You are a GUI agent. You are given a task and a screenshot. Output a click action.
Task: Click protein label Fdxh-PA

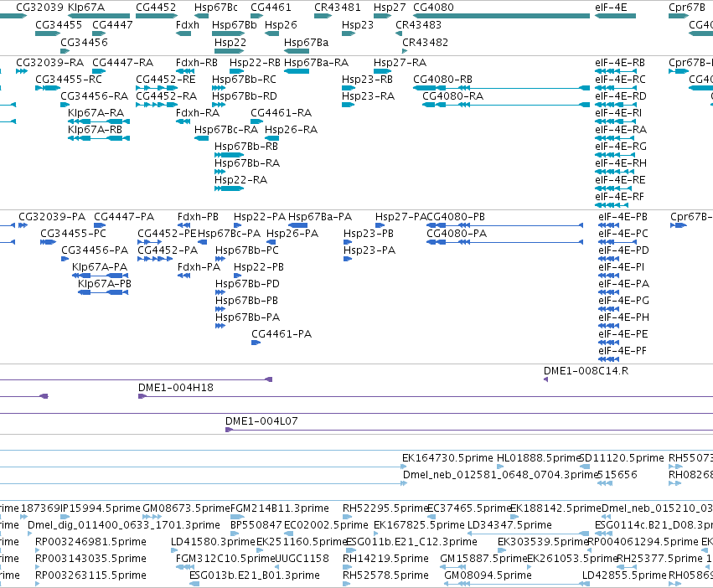pos(199,267)
